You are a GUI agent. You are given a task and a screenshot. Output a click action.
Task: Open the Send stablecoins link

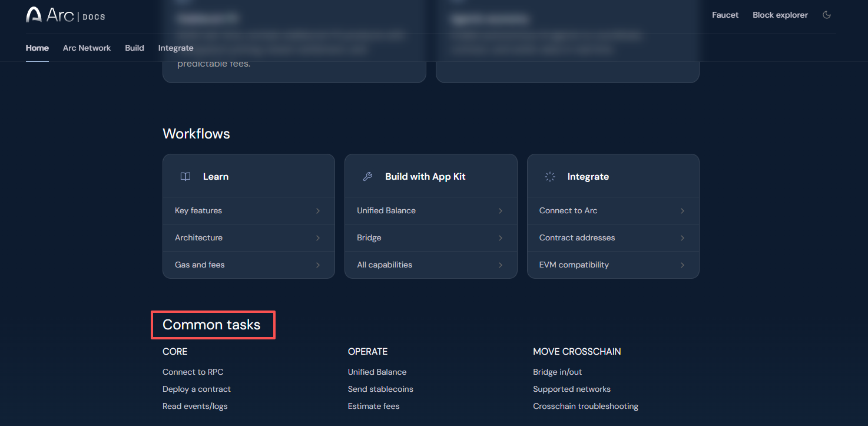point(380,389)
